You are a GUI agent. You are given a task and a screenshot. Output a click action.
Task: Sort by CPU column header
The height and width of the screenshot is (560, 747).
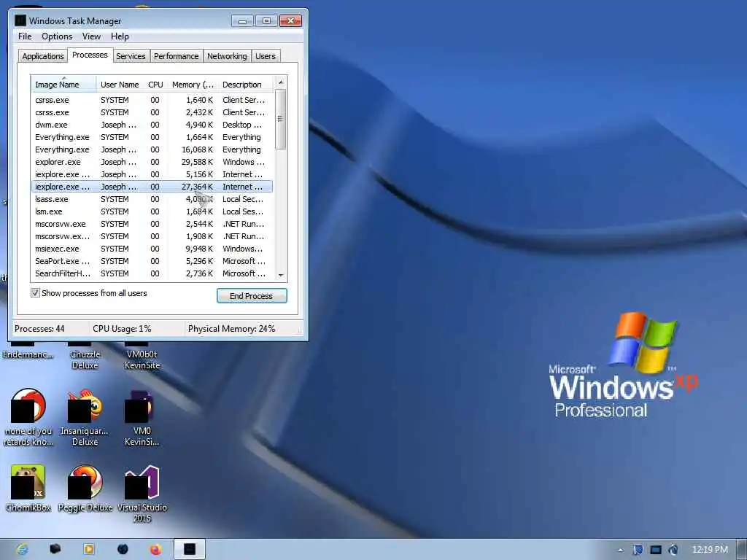(156, 85)
